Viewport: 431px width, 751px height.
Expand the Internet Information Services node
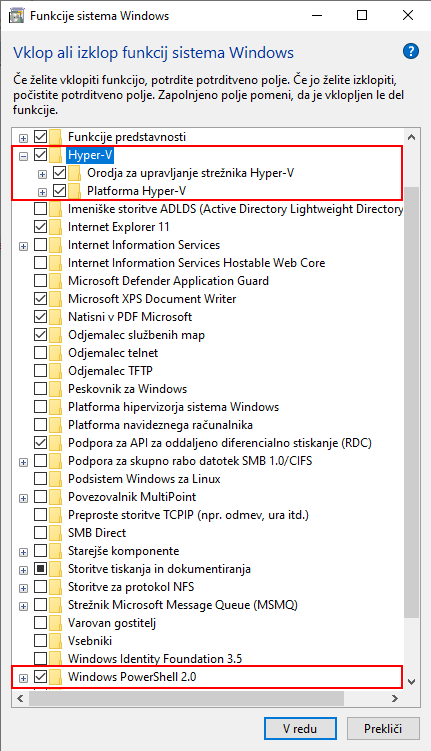pos(23,246)
